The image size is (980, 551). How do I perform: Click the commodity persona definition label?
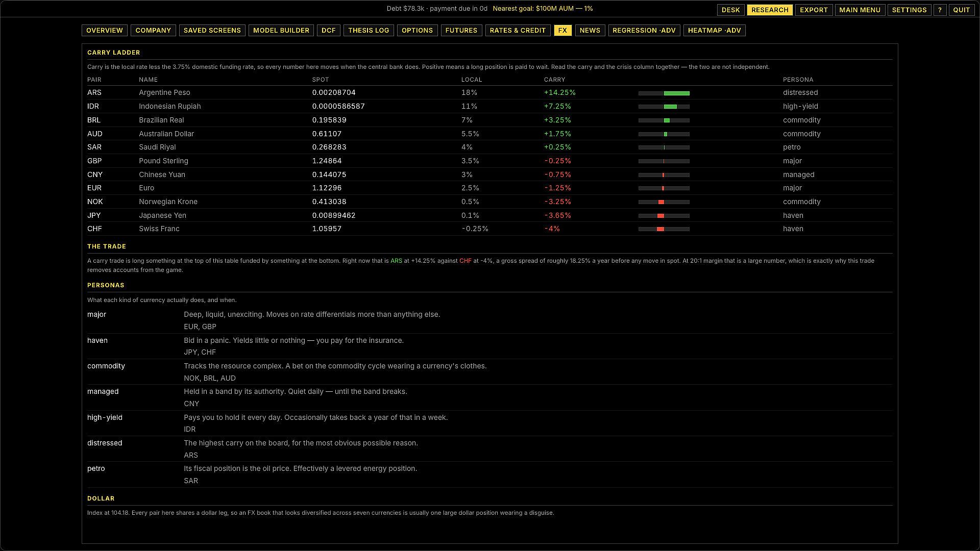[106, 366]
